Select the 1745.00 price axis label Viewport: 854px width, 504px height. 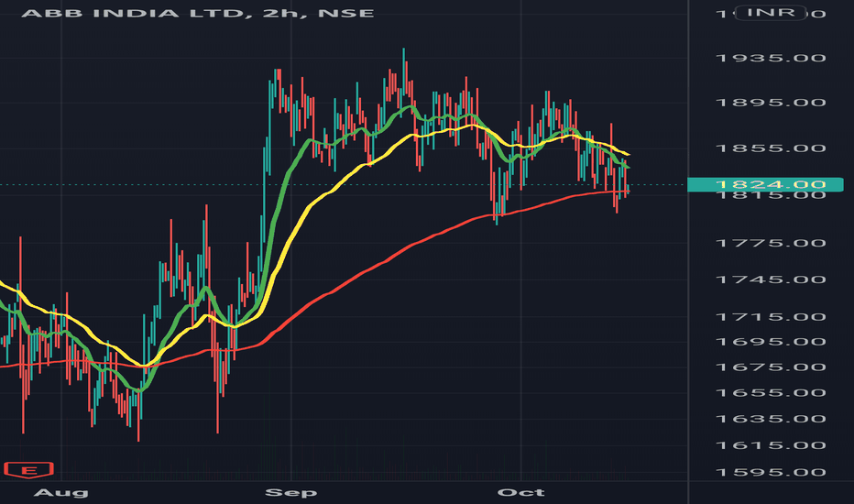(x=771, y=279)
